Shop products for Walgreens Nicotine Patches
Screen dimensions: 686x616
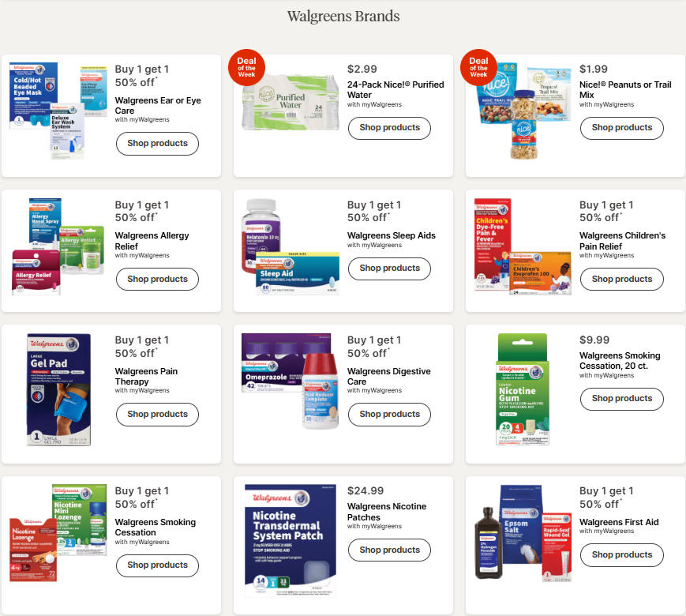click(x=389, y=550)
